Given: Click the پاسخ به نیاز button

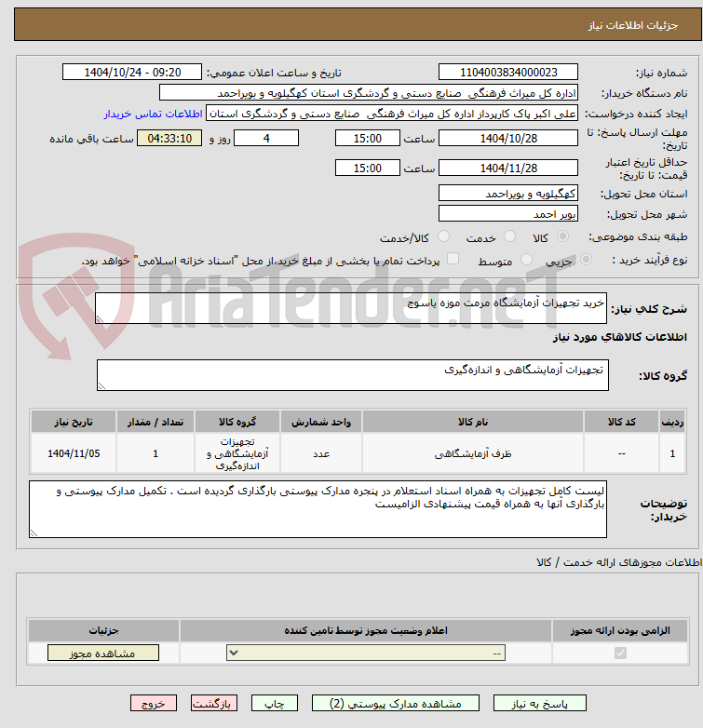Looking at the screenshot, I should click(539, 704).
